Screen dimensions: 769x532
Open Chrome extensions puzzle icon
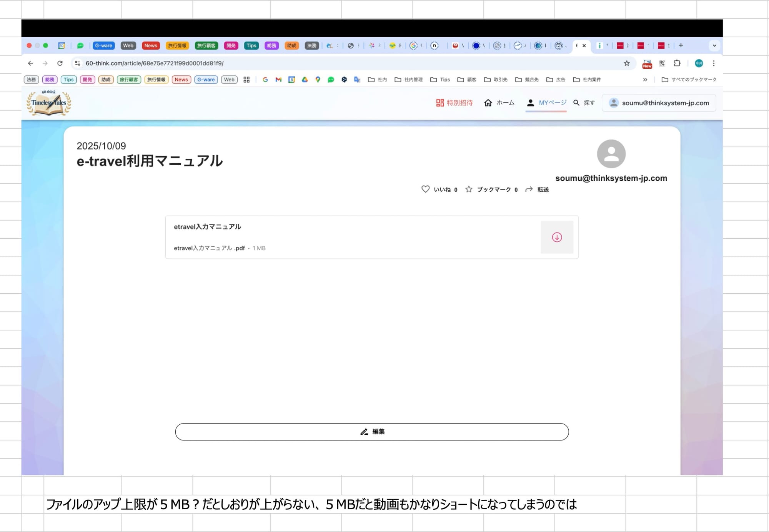[677, 63]
